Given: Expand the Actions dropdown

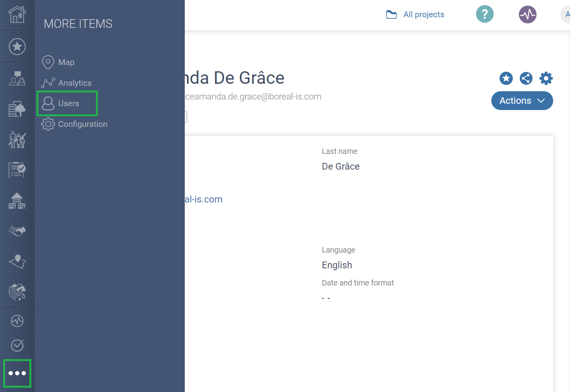Looking at the screenshot, I should point(522,101).
